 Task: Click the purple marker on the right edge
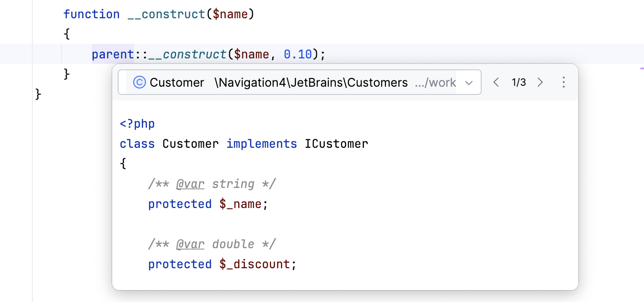pyautogui.click(x=642, y=68)
